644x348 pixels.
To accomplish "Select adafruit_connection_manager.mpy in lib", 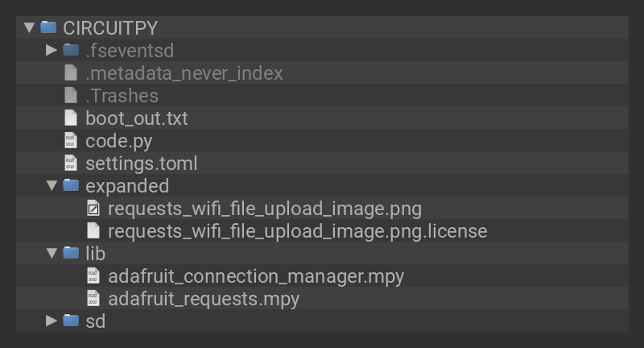I will pyautogui.click(x=256, y=276).
